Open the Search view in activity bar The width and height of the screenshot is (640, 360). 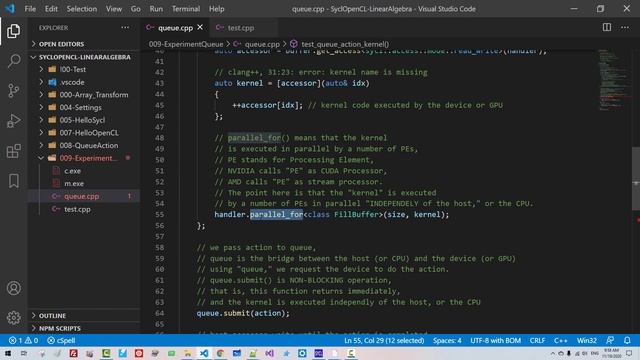click(13, 61)
